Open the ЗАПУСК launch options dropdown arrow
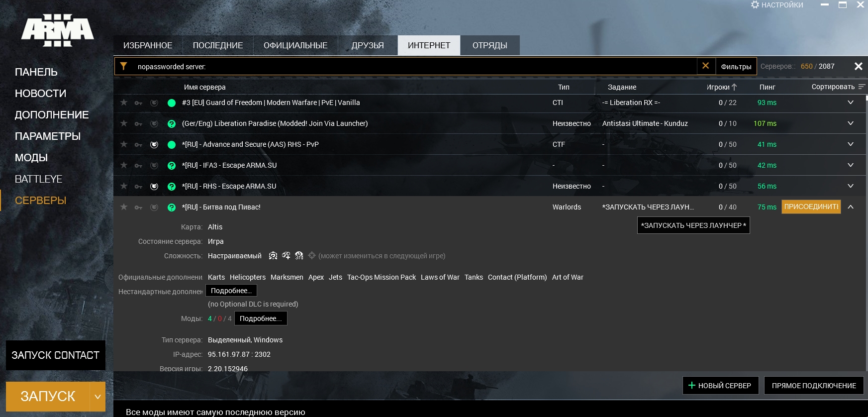This screenshot has width=868, height=417. click(x=97, y=397)
